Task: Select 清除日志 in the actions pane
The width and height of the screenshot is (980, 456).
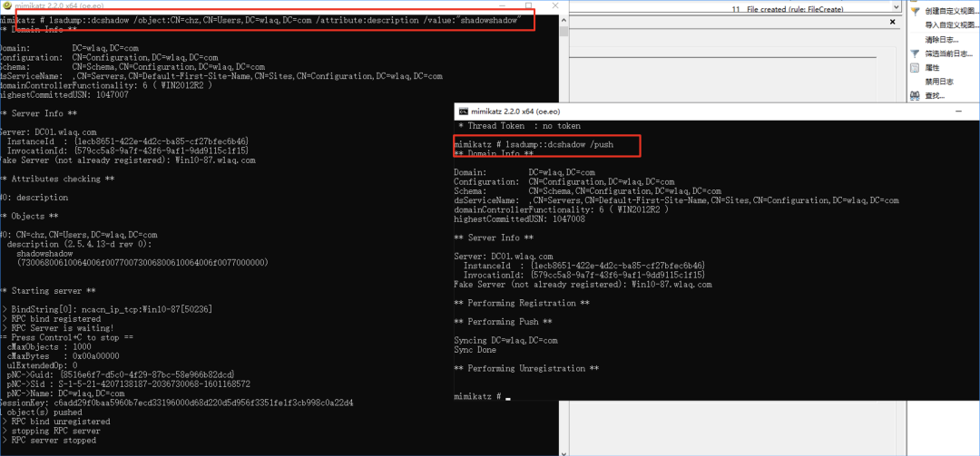Action: point(942,39)
